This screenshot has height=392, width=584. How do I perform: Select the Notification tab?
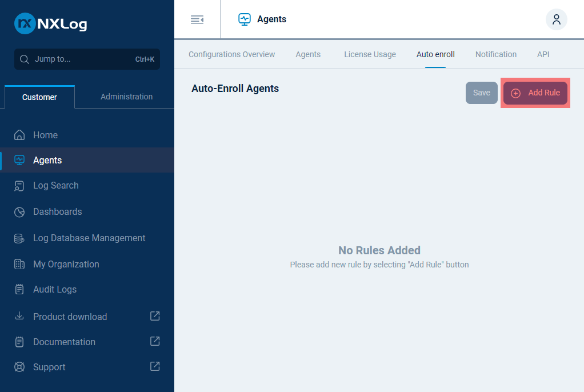tap(495, 54)
